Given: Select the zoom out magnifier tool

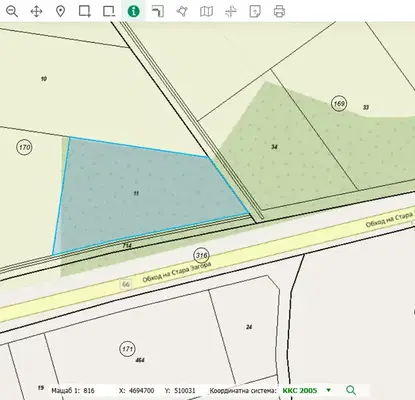Looking at the screenshot, I should coord(12,11).
